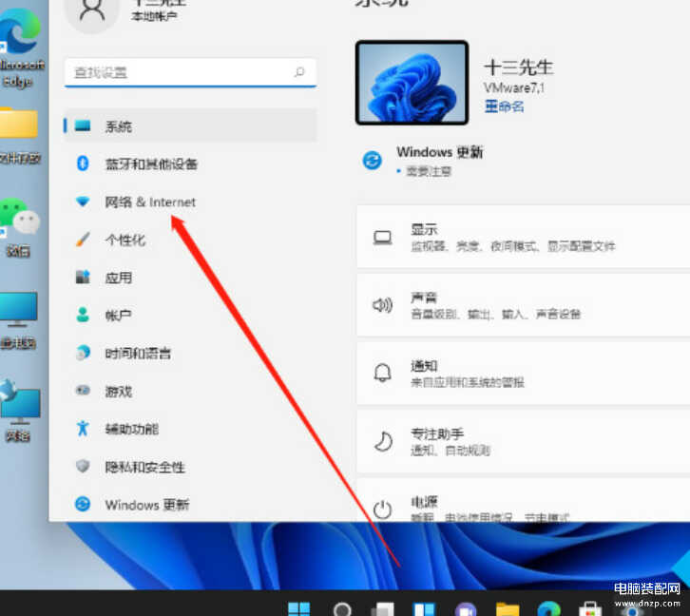Viewport: 690px width, 616px height.
Task: Click the 帐户 person icon
Action: 83,315
